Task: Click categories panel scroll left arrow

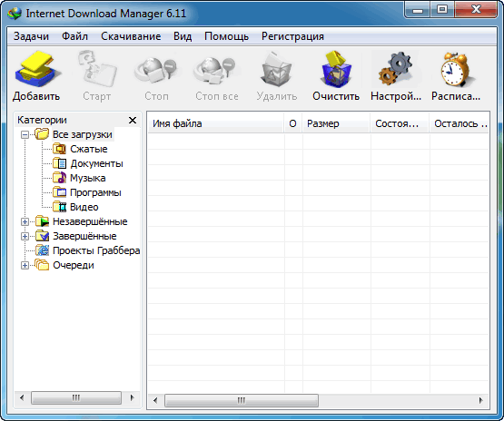Action: (22, 398)
